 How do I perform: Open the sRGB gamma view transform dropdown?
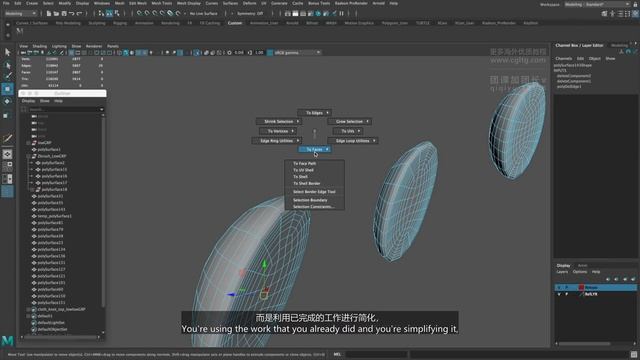(x=297, y=53)
